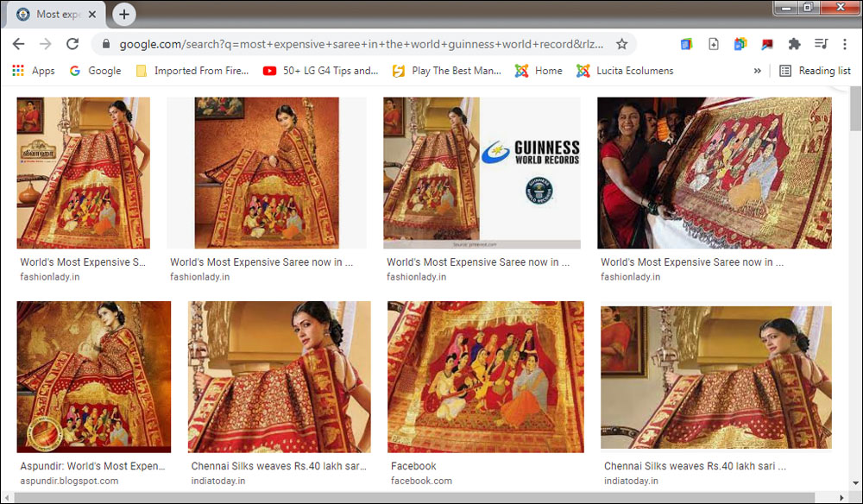Click the address bar URL field
Image resolution: width=863 pixels, height=504 pixels.
point(362,44)
